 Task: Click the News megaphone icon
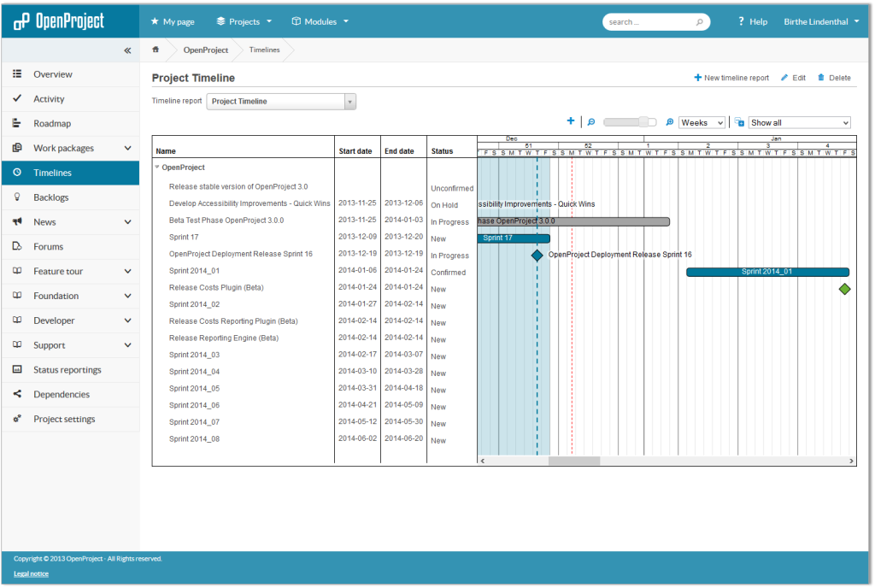pyautogui.click(x=17, y=221)
